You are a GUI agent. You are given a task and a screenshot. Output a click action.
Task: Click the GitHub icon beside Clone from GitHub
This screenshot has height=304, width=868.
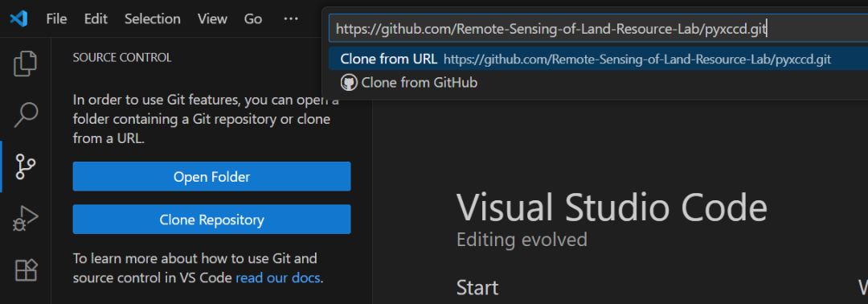(348, 83)
